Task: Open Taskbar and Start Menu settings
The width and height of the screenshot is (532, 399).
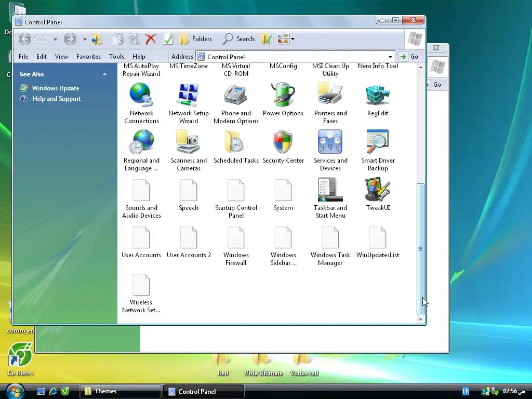Action: tap(330, 198)
